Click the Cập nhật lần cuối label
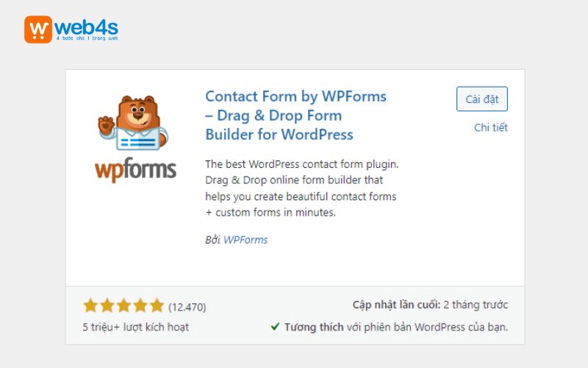 pos(395,305)
